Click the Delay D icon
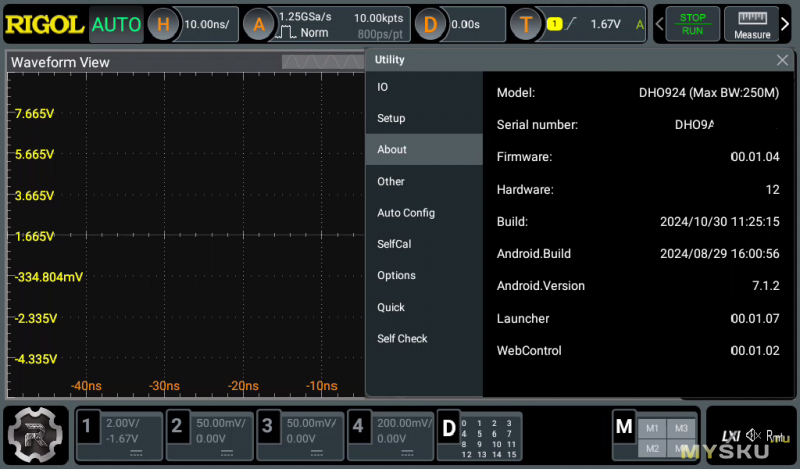This screenshot has width=800, height=469. tap(431, 24)
